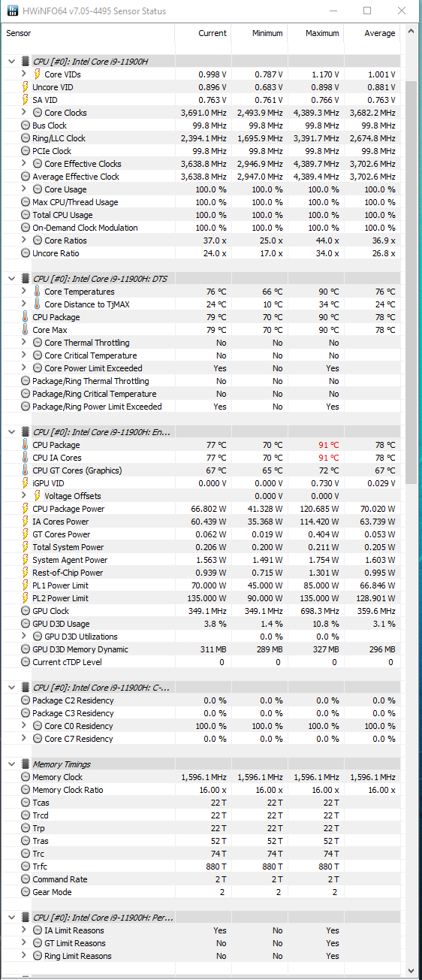
Task: Click the vertical scrollbar thumb
Action: pyautogui.click(x=411, y=282)
